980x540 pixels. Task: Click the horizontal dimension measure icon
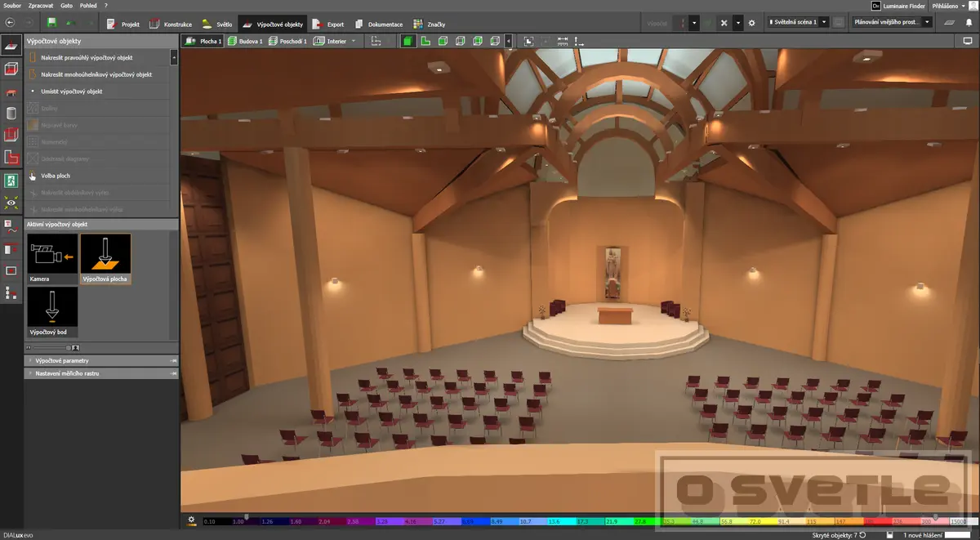pyautogui.click(x=563, y=41)
